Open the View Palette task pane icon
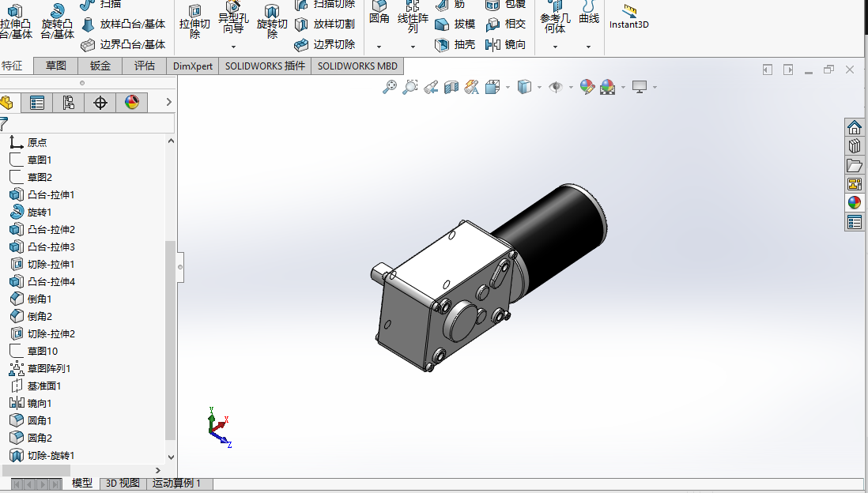The width and height of the screenshot is (868, 493). (x=854, y=184)
